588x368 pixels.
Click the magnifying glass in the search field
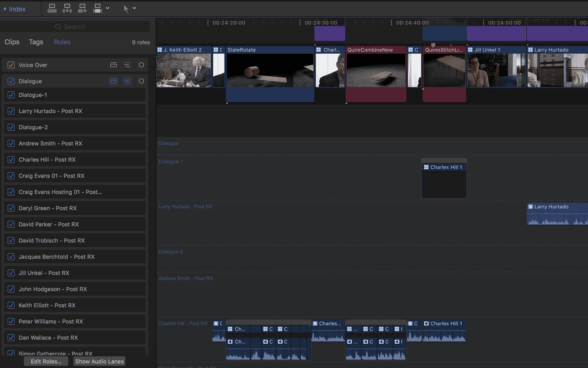tap(58, 26)
